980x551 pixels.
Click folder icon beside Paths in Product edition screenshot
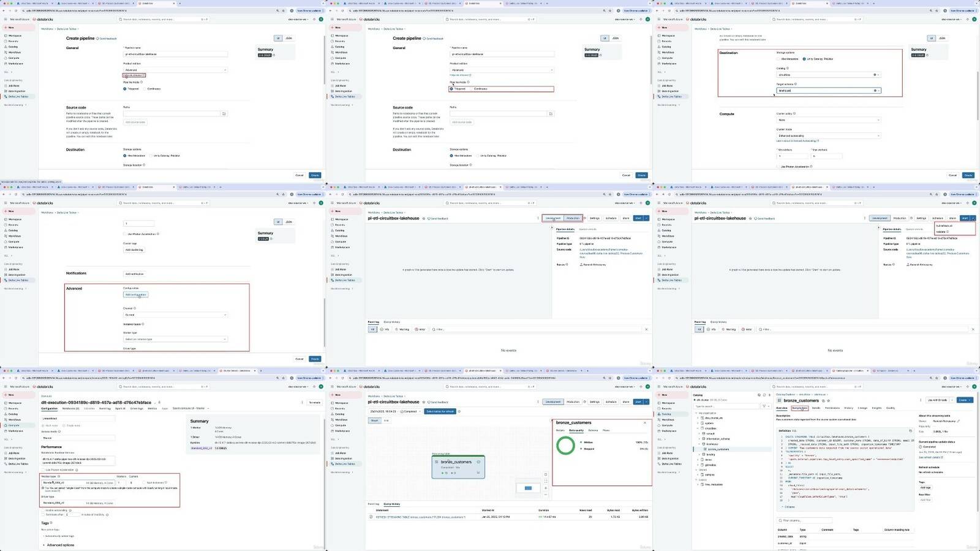224,114
